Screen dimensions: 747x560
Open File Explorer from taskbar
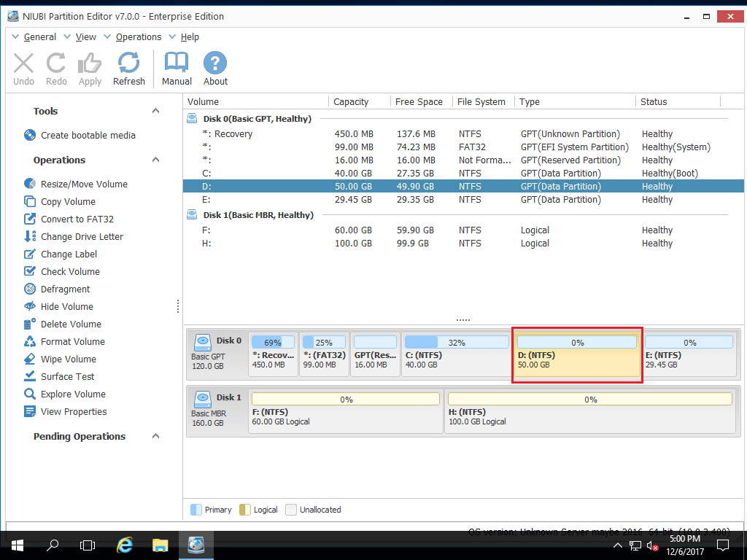(x=160, y=545)
